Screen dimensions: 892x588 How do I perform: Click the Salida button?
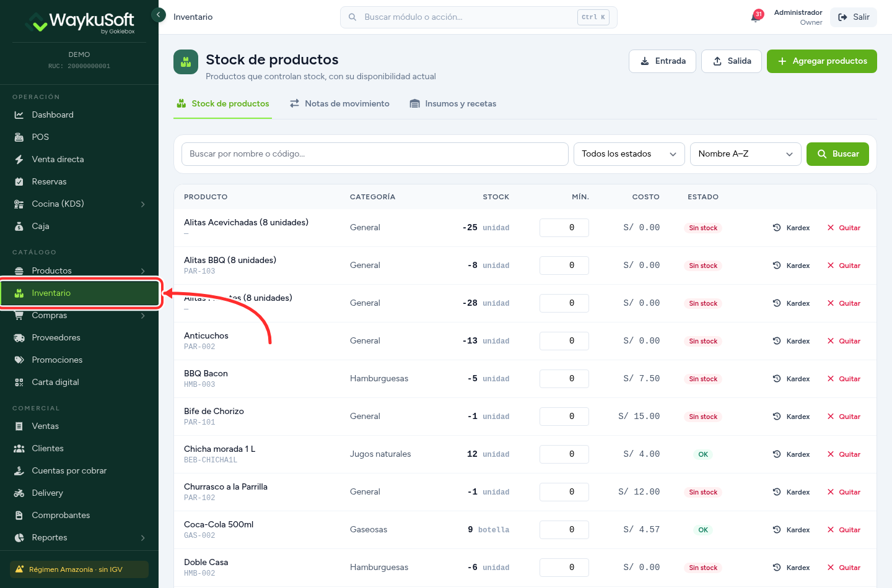click(x=732, y=61)
